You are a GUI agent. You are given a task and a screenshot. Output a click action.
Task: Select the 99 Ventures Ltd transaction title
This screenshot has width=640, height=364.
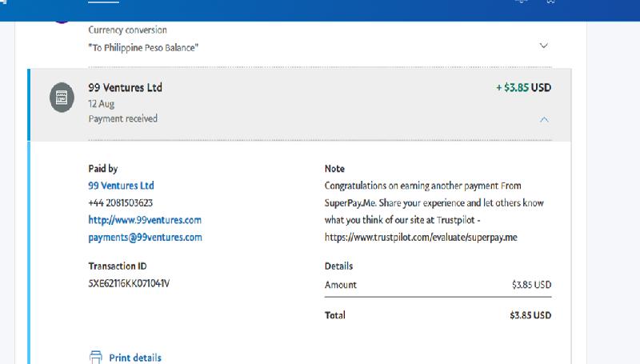(126, 87)
